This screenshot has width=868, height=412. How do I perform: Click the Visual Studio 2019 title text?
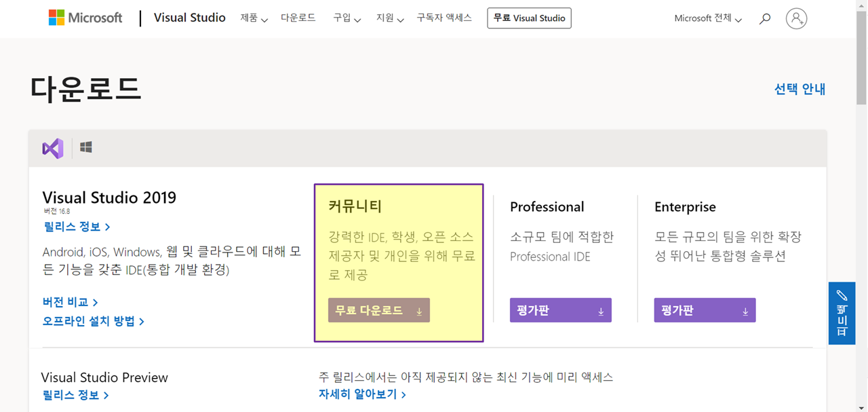[109, 198]
